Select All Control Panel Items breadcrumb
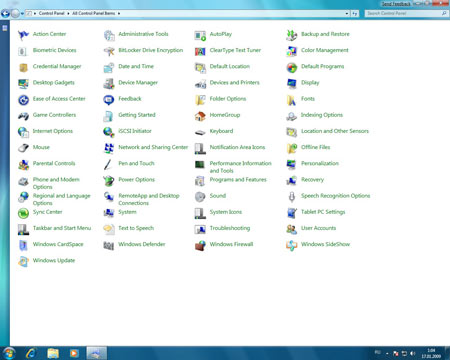 [x=94, y=13]
